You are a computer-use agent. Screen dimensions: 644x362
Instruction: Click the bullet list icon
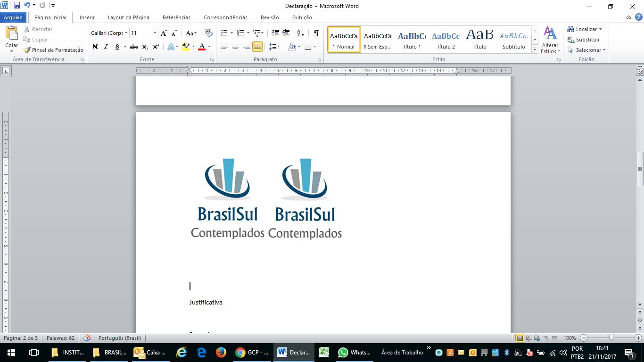point(224,33)
